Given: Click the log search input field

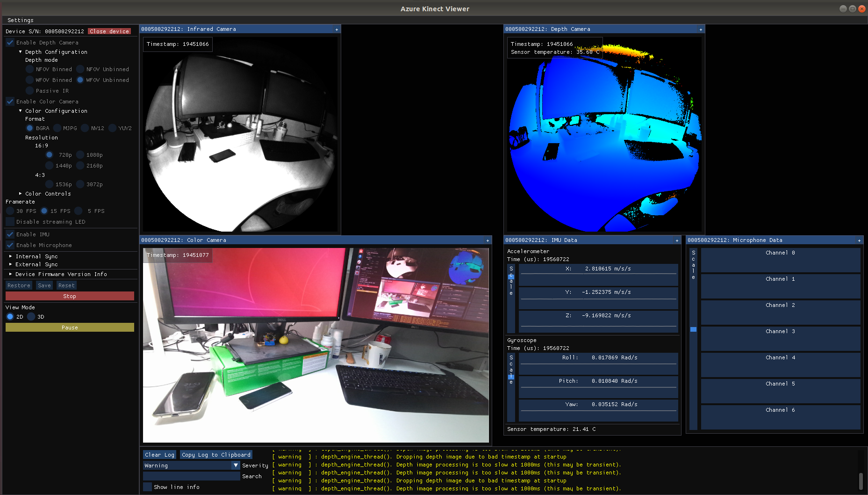Looking at the screenshot, I should pyautogui.click(x=191, y=475).
